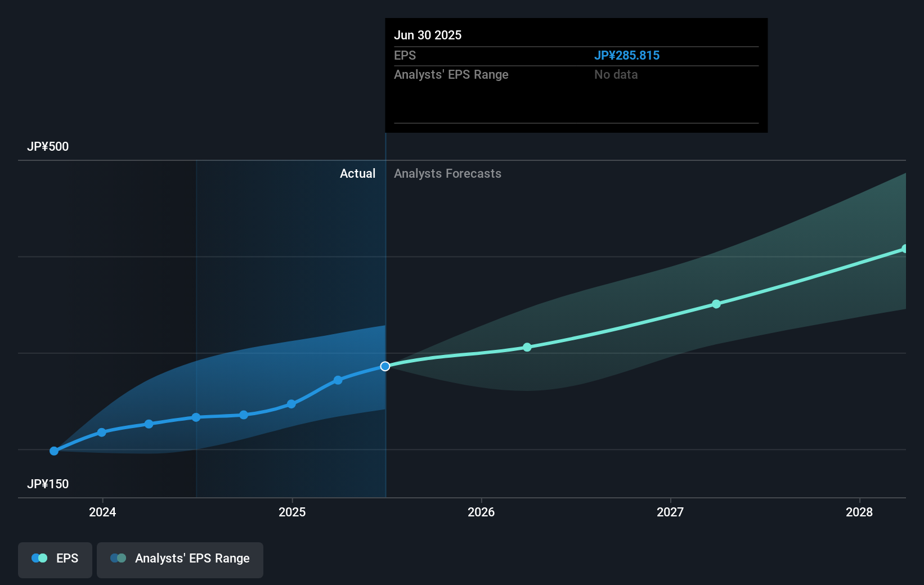Toggle the Analysts' EPS Range visibility

click(x=180, y=558)
